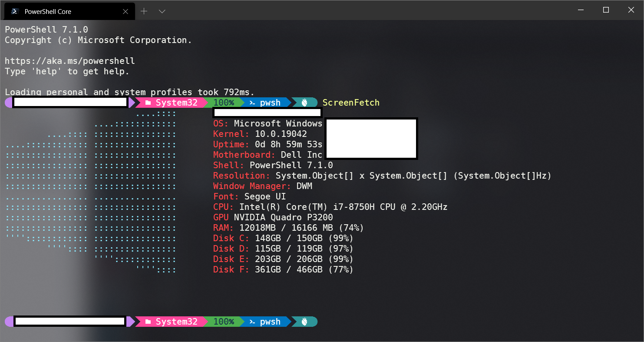The width and height of the screenshot is (644, 342).
Task: Click the ScreenFetch command text
Action: coord(351,103)
